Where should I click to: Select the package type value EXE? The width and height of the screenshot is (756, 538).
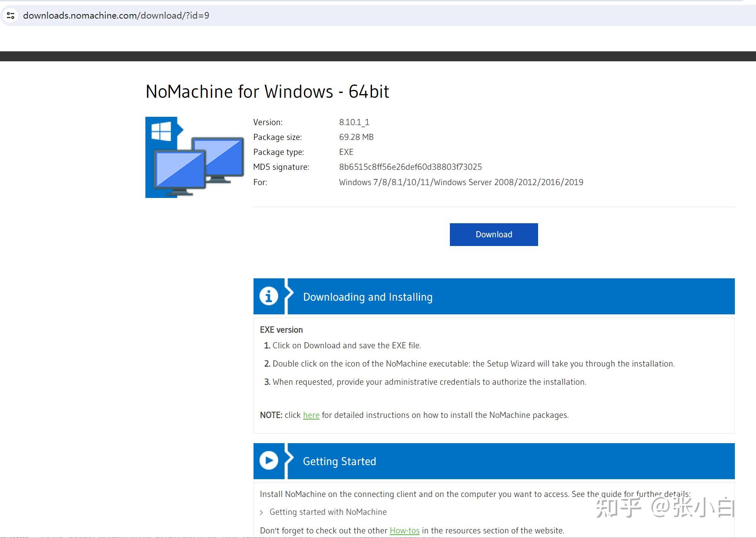[346, 152]
